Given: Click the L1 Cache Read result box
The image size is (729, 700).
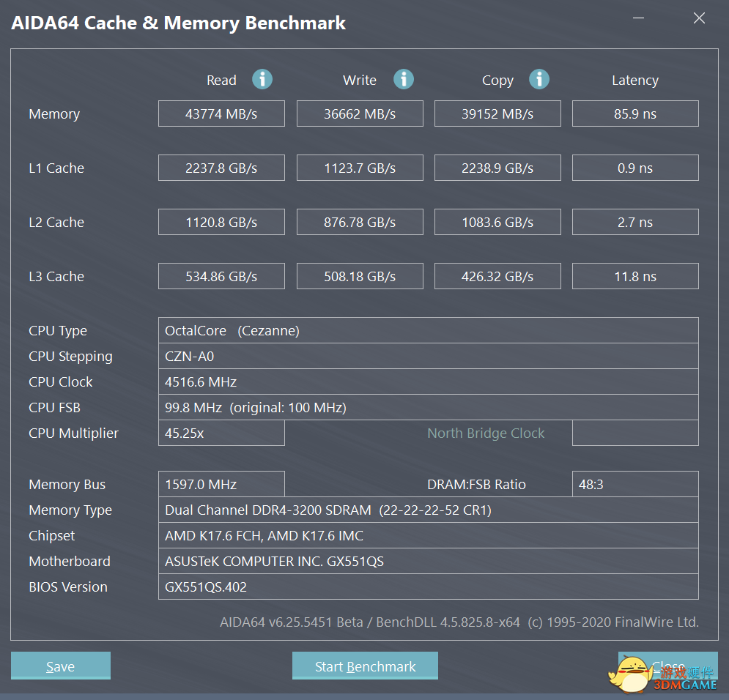Looking at the screenshot, I should 221,168.
